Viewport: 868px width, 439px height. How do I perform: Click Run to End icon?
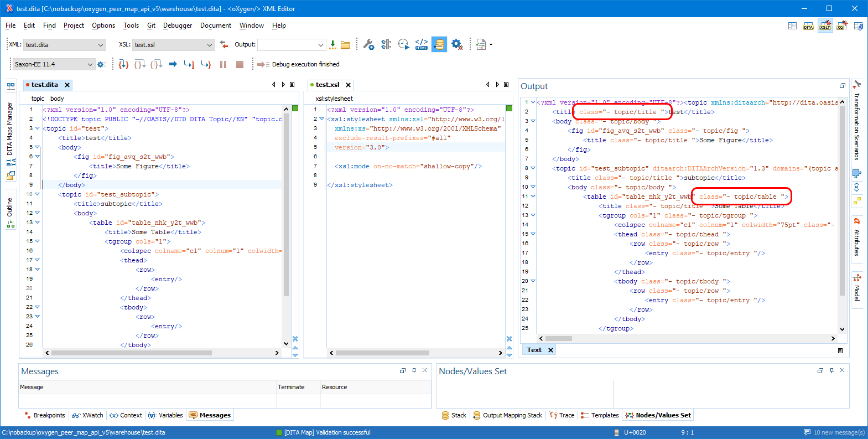click(206, 64)
